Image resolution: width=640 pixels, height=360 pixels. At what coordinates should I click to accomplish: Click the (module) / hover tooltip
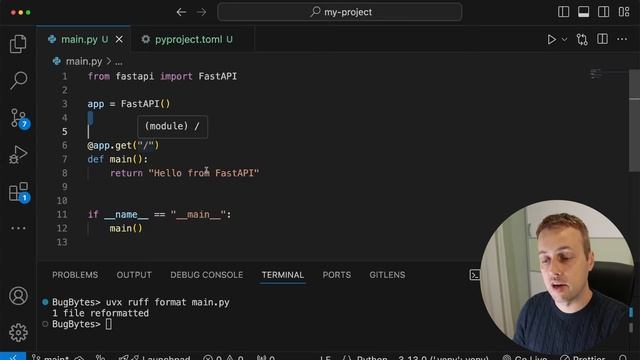pyautogui.click(x=172, y=126)
